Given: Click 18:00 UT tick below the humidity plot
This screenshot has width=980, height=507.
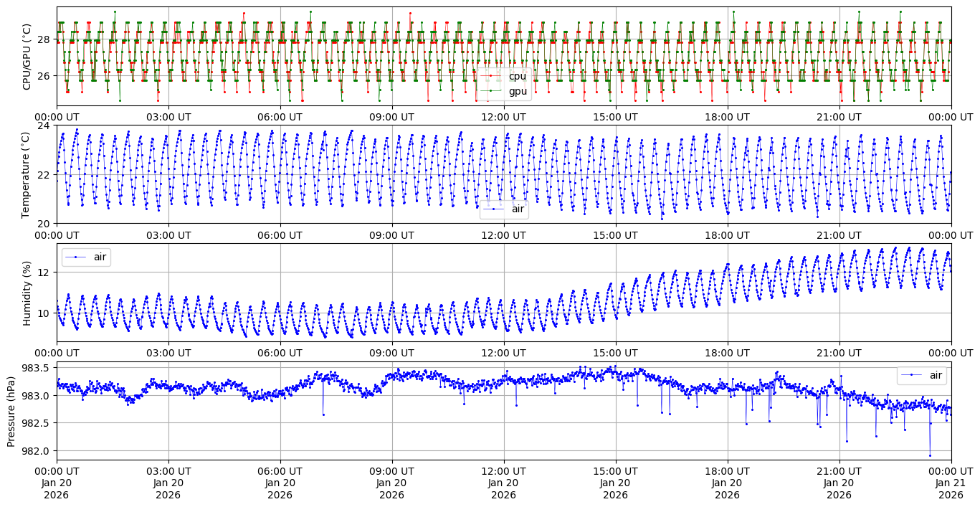Looking at the screenshot, I should click(727, 353).
